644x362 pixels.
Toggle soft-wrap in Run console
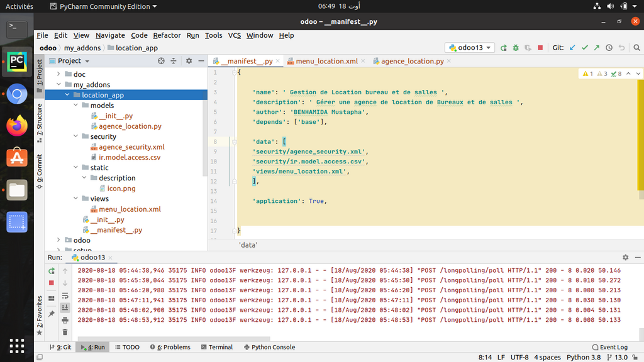pos(65,295)
